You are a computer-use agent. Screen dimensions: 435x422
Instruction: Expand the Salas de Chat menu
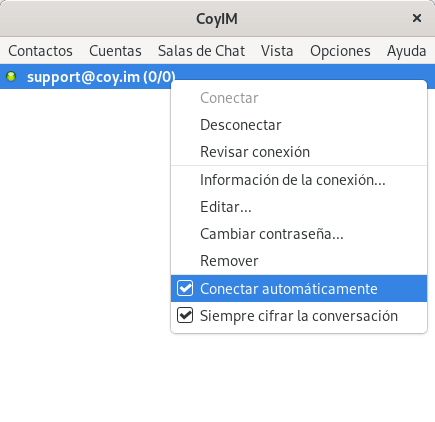201,51
